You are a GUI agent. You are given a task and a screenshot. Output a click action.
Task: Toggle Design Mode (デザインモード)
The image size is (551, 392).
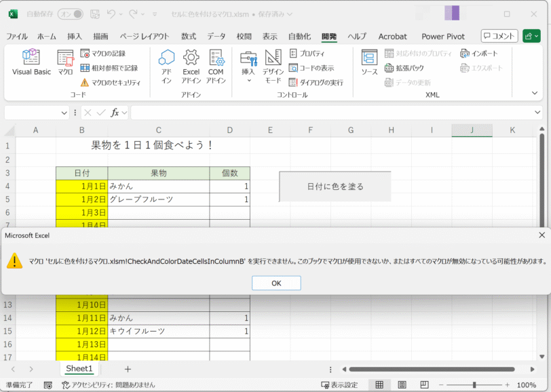[273, 66]
